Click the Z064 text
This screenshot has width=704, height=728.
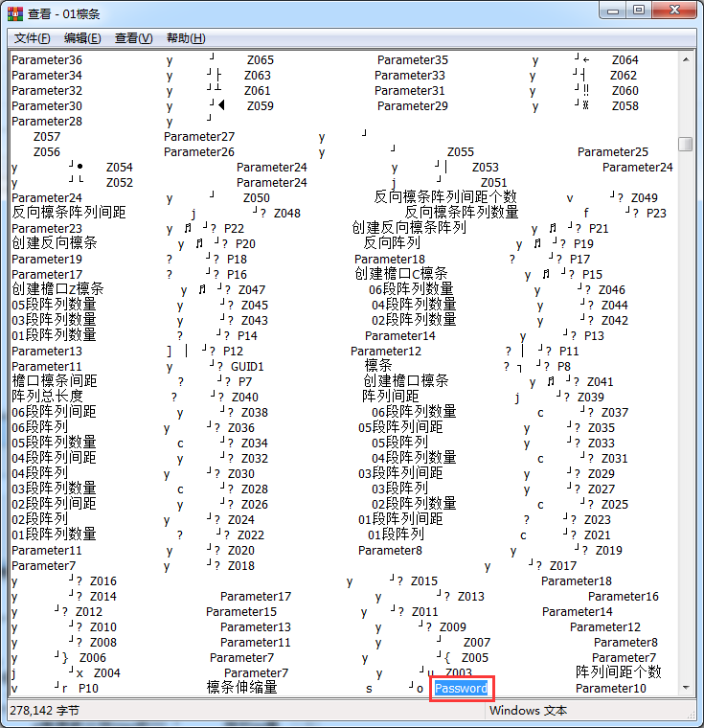point(625,60)
